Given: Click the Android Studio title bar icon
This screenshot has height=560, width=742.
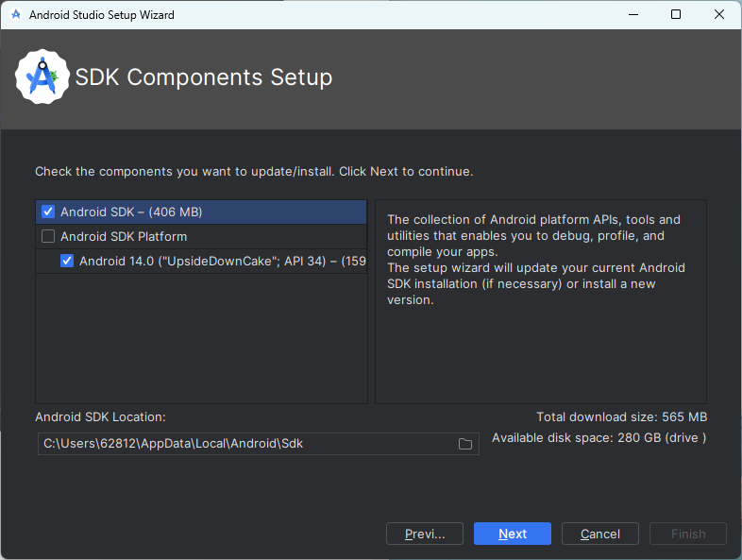Looking at the screenshot, I should point(16,15).
